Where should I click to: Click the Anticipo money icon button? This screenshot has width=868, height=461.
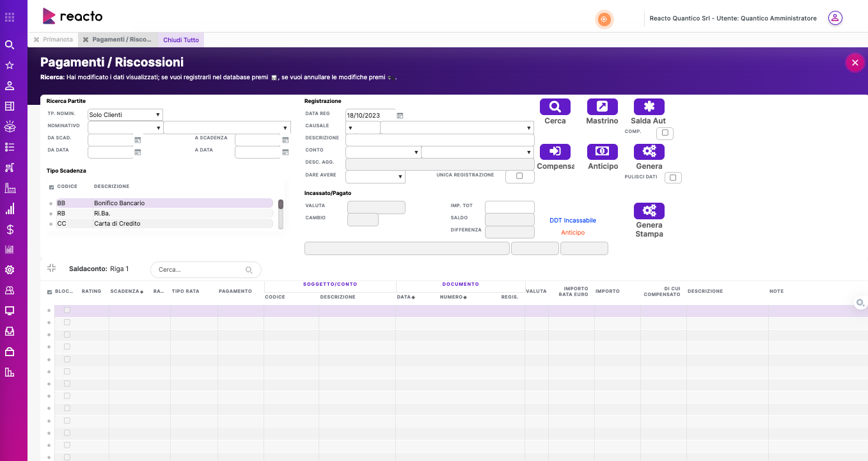click(x=603, y=152)
